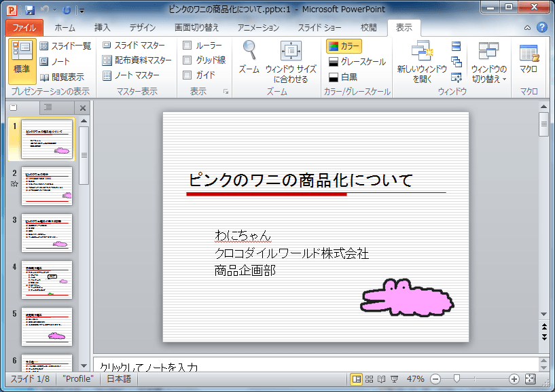Open the 表示 group dialog launcher

tap(226, 92)
